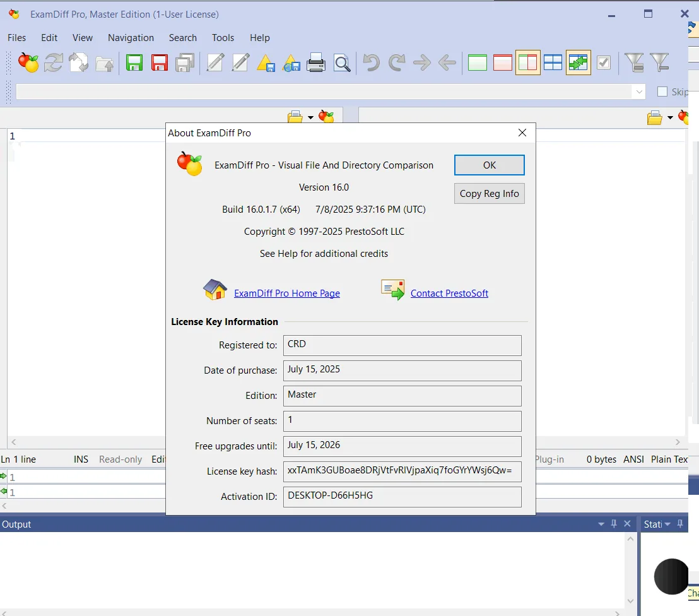Image resolution: width=699 pixels, height=616 pixels.
Task: Click the Re-compare refresh arrows icon
Action: pos(54,62)
